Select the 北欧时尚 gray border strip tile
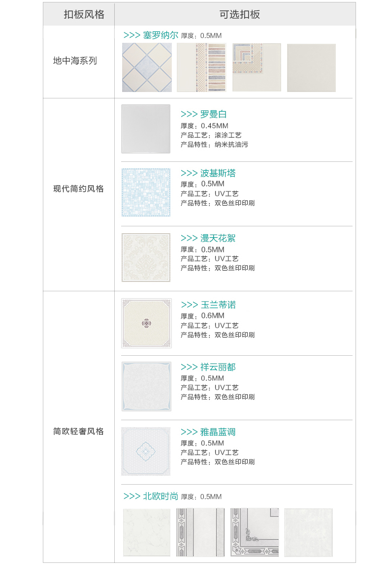 coord(200,532)
